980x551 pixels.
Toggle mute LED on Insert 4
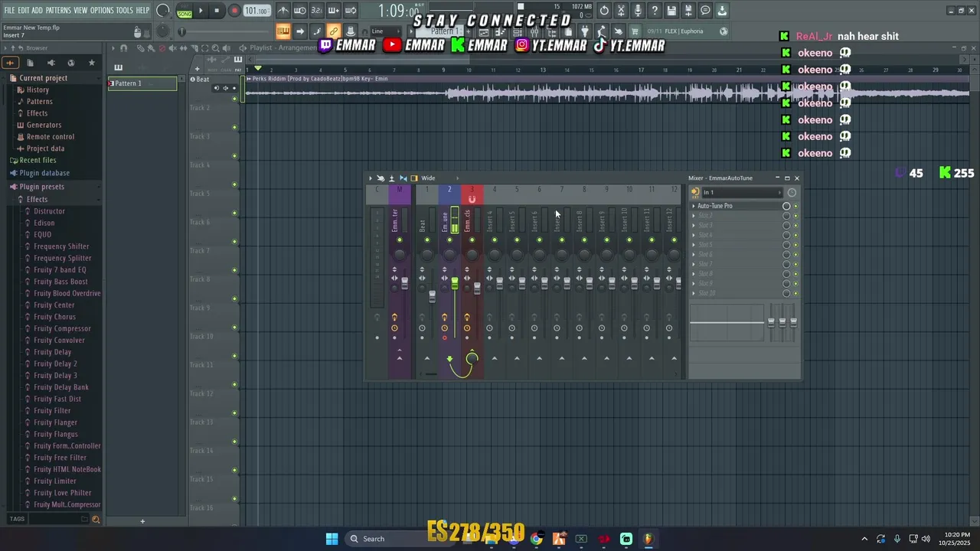point(495,240)
